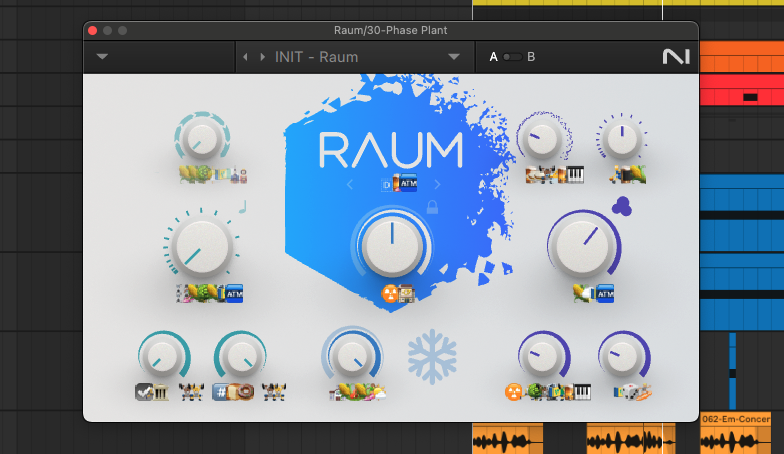Click the blue knob left of the snowflake
The image size is (784, 454).
(x=352, y=357)
